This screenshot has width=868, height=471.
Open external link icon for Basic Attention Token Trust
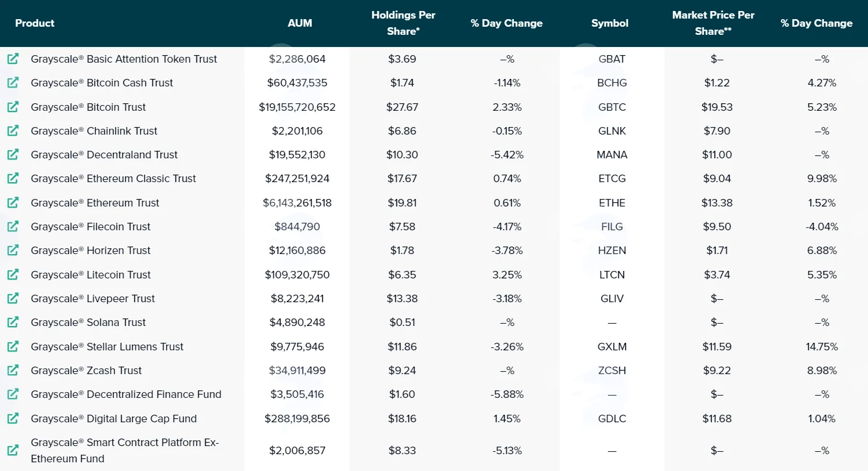13,59
